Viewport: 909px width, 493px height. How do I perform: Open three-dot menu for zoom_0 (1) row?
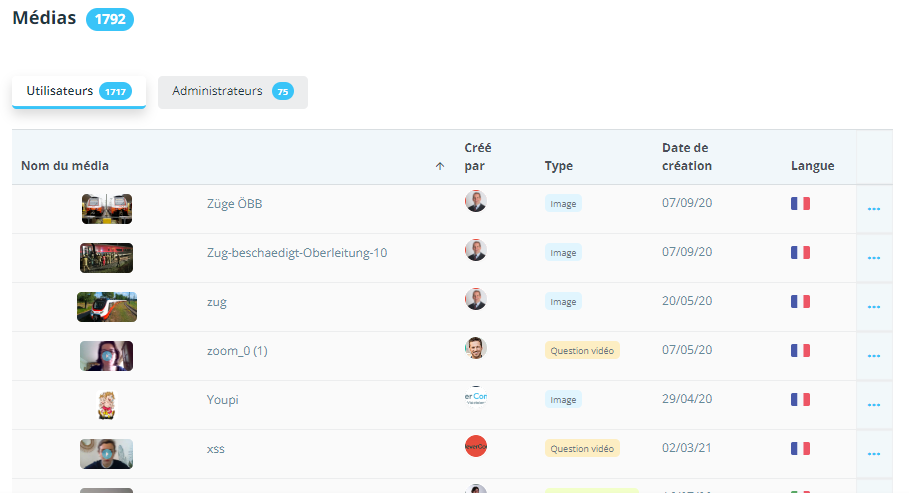pos(873,356)
